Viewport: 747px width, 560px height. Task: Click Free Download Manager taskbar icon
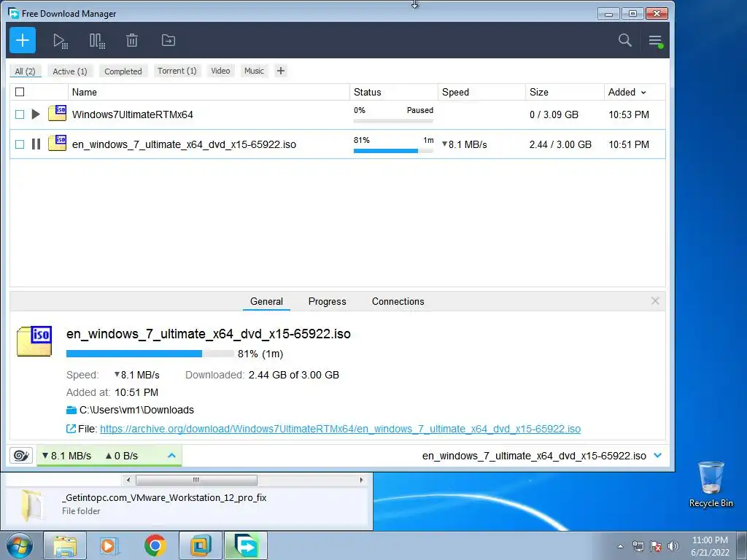click(x=245, y=545)
